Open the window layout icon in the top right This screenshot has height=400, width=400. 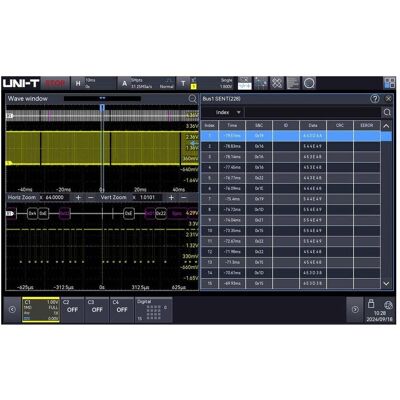click(x=389, y=83)
